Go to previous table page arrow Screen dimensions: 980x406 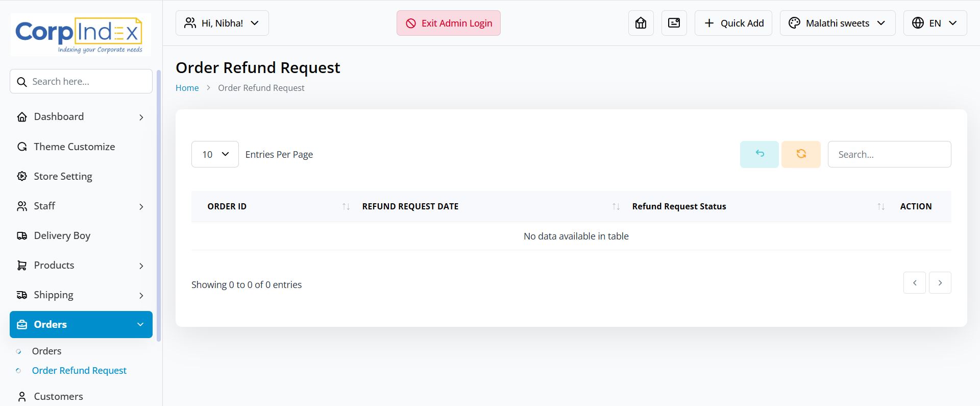pos(914,283)
